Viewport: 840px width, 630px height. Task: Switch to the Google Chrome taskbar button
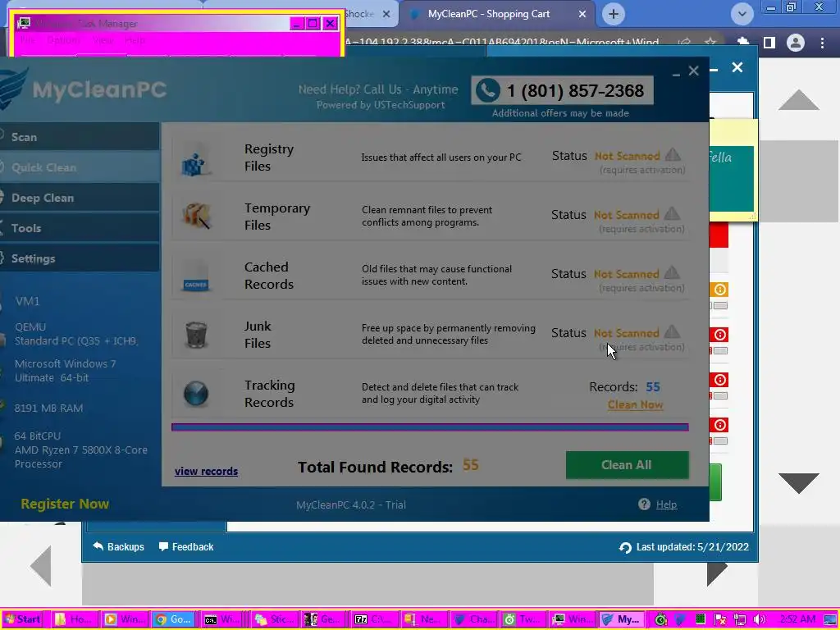172,619
